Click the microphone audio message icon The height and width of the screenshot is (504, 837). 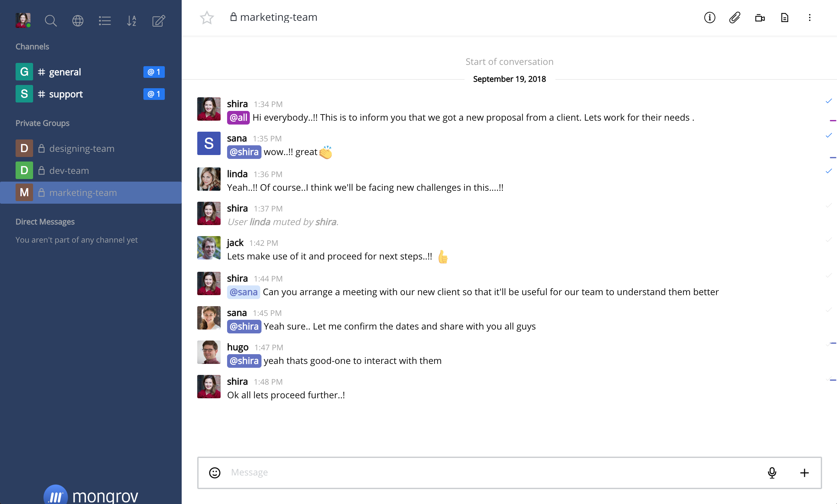(x=772, y=473)
